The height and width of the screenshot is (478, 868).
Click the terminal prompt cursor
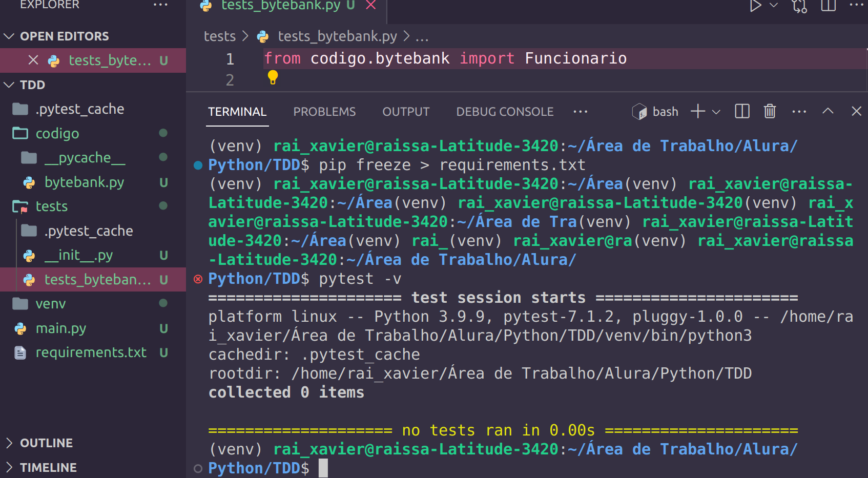pos(323,468)
